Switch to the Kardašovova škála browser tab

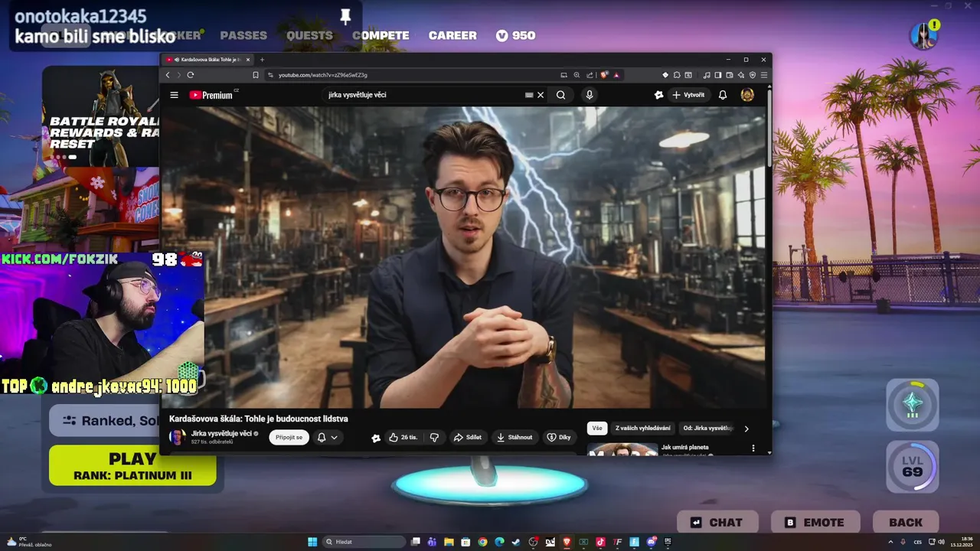tap(208, 60)
